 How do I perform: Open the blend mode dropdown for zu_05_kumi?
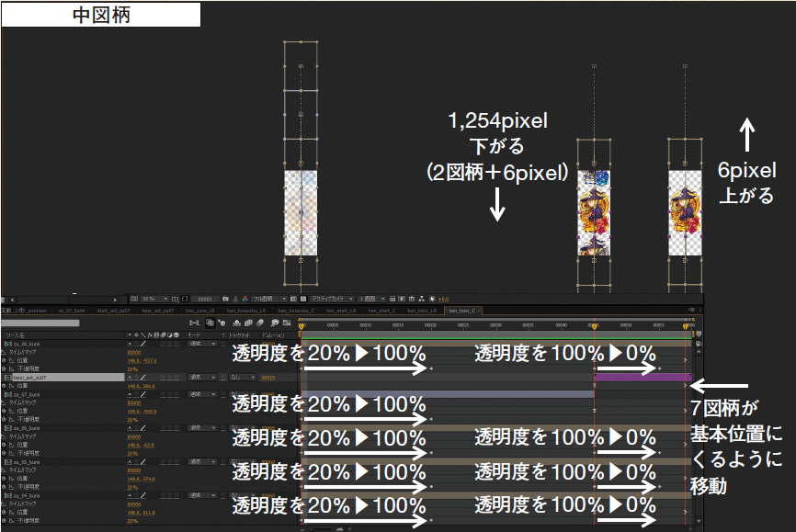click(202, 462)
